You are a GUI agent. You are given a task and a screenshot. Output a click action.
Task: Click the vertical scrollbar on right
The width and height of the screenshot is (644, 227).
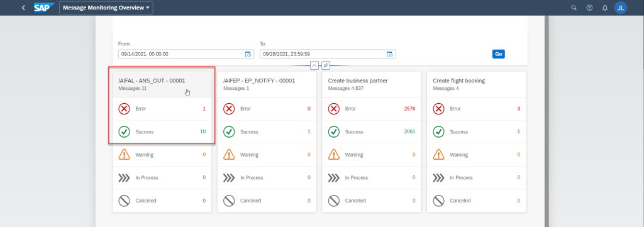click(547, 121)
